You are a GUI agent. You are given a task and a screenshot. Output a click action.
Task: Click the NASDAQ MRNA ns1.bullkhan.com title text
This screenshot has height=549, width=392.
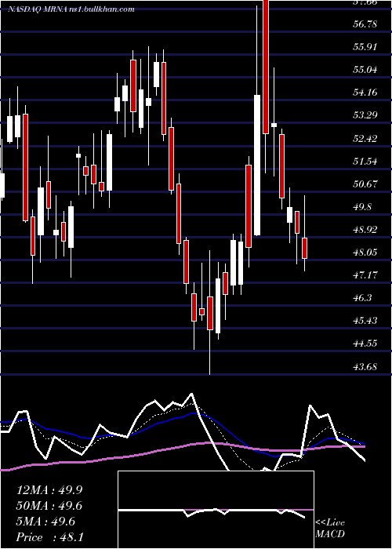(x=71, y=9)
